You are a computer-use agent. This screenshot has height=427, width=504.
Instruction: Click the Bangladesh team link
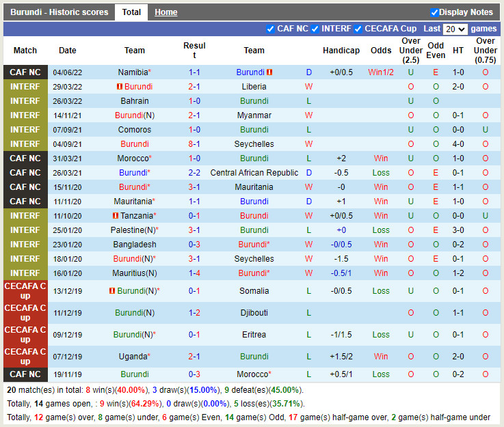click(x=135, y=245)
